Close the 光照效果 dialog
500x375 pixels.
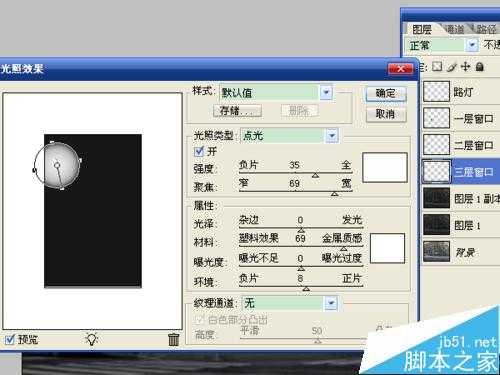pos(400,69)
